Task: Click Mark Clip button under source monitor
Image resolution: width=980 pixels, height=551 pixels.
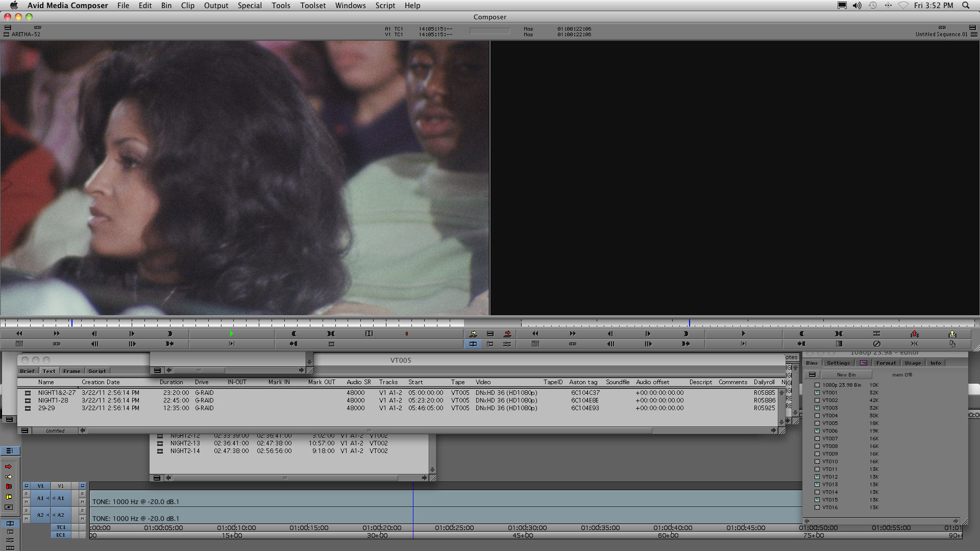Action: 331,334
